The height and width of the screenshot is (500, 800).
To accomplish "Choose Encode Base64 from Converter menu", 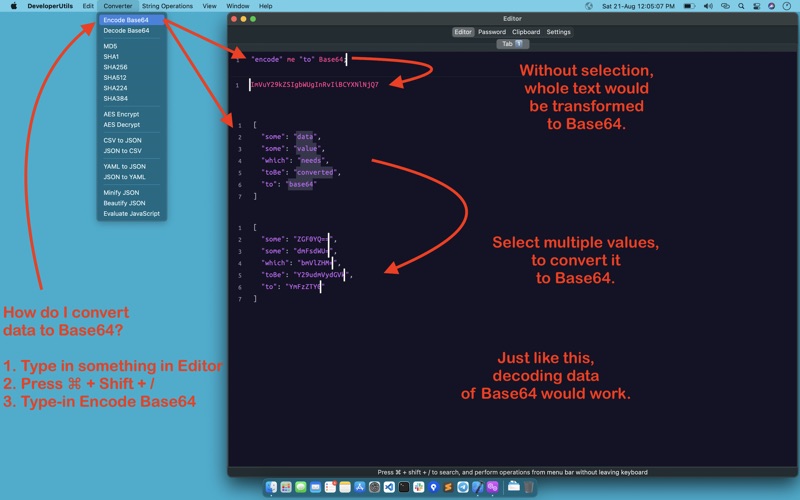I will 132,20.
